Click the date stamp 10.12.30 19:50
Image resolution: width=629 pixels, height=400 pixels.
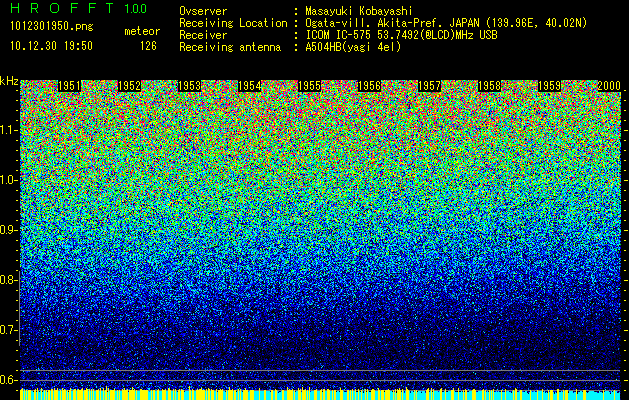click(51, 46)
